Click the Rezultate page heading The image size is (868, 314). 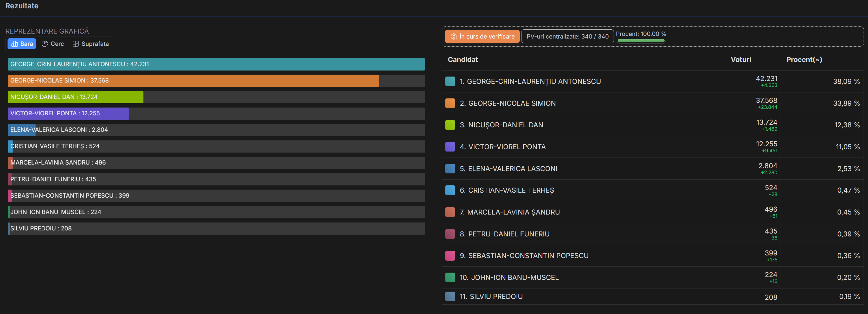tap(22, 6)
